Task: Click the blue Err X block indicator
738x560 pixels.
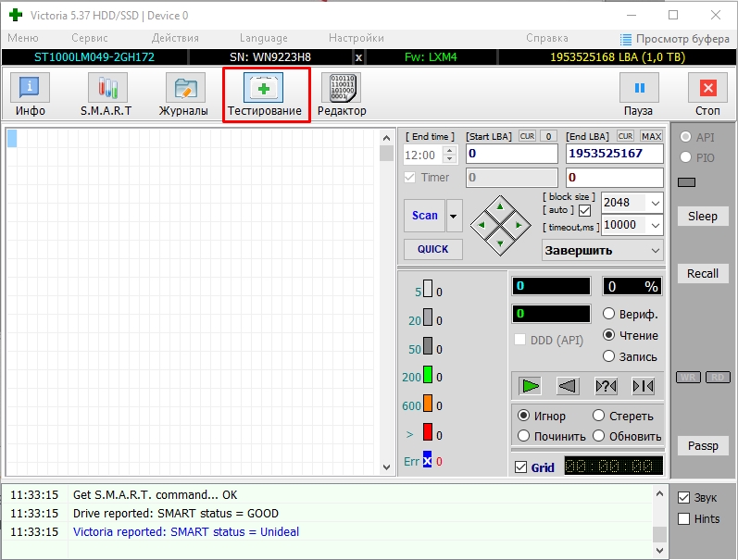Action: coord(427,461)
